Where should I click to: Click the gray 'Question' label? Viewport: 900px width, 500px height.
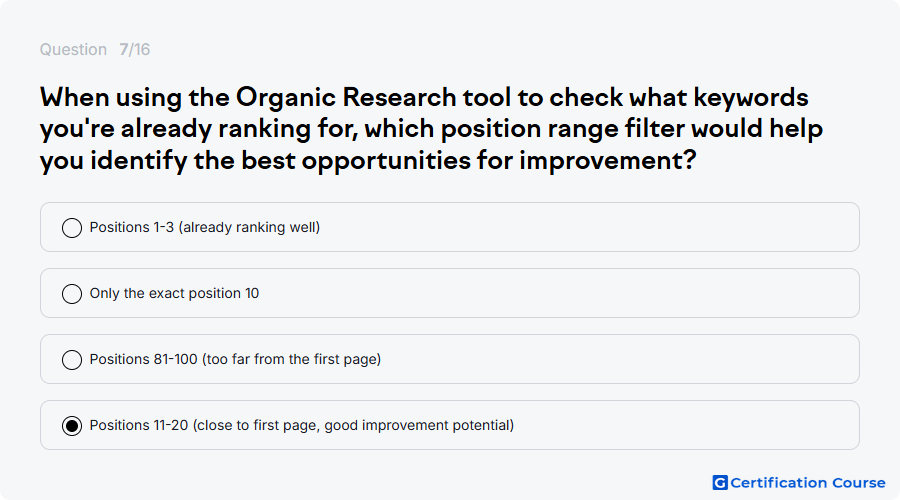tap(73, 49)
